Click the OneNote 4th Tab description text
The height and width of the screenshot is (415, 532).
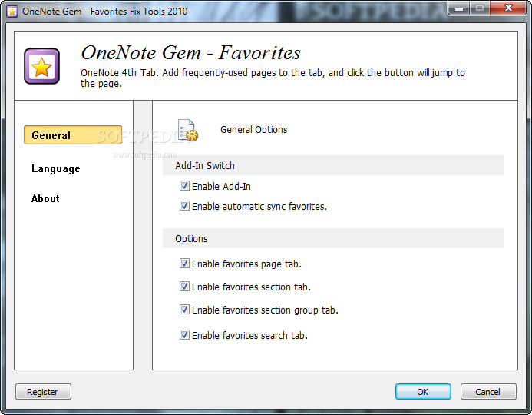click(x=273, y=78)
